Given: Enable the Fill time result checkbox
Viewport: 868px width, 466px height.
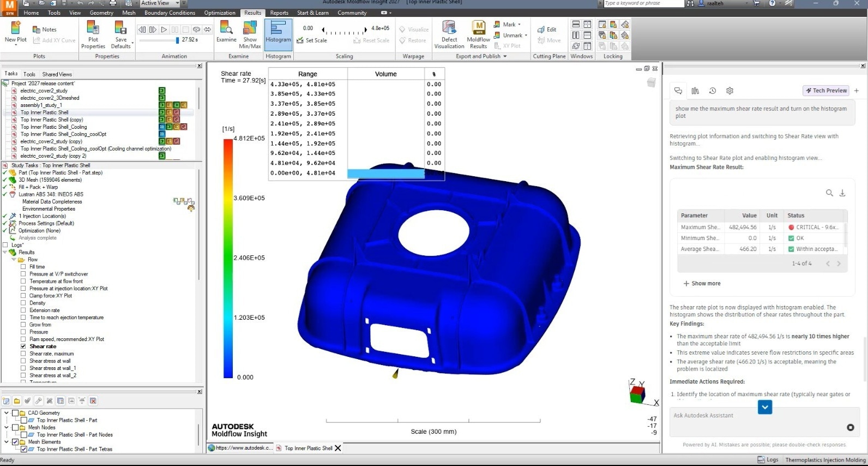Looking at the screenshot, I should click(23, 267).
